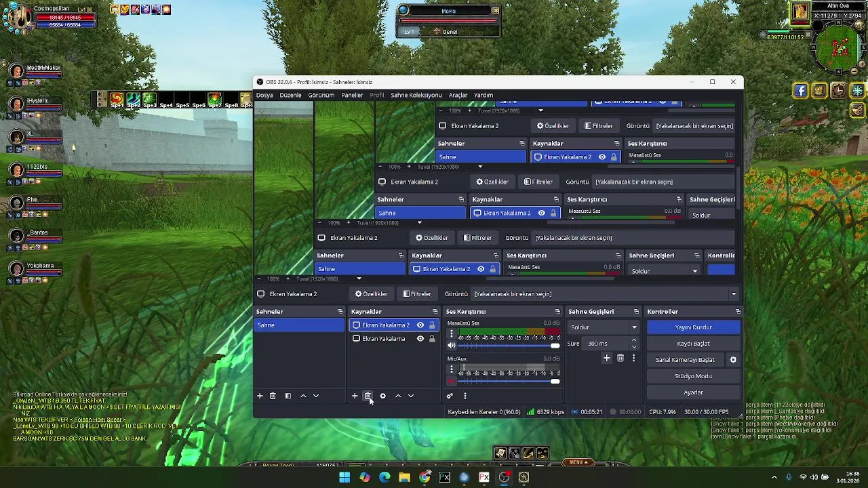The height and width of the screenshot is (488, 868).
Task: Undock the Kaynaklar panel
Action: point(435,312)
